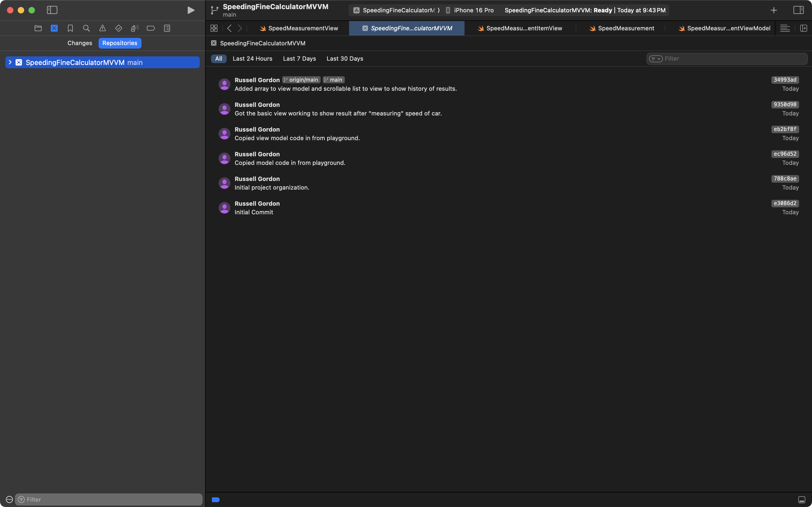
Task: Expand the SpeedingFineCalculatorMVVM repository tree
Action: pyautogui.click(x=10, y=62)
